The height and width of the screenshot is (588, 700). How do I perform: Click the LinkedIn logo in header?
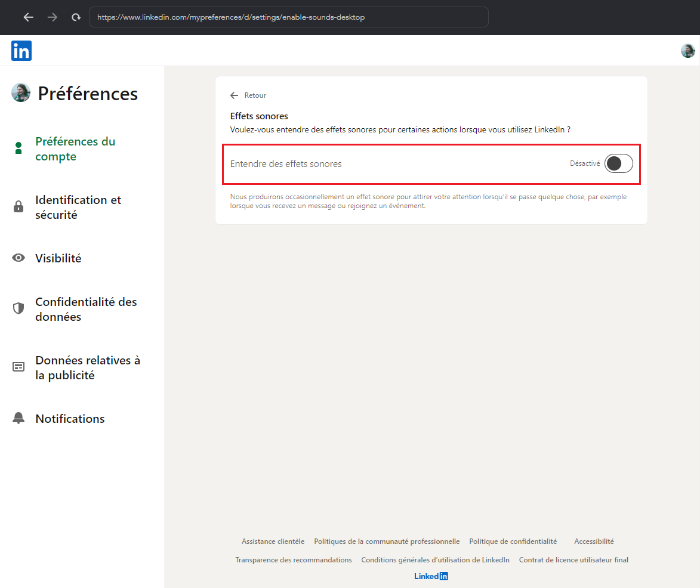tap(21, 51)
